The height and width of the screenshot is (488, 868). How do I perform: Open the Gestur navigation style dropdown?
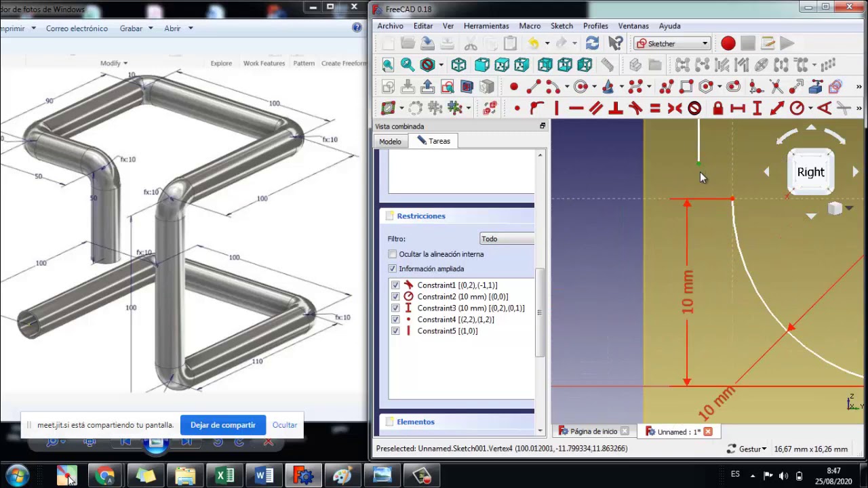(x=747, y=449)
